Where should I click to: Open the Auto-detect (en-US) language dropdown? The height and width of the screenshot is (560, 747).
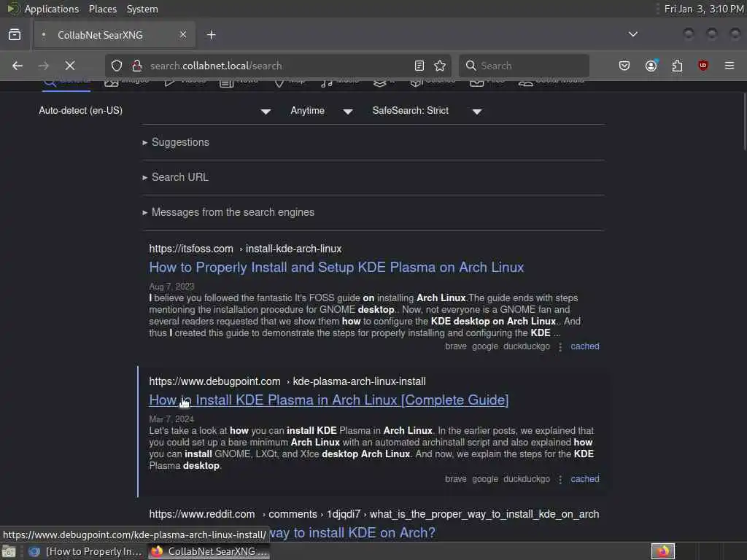[155, 111]
